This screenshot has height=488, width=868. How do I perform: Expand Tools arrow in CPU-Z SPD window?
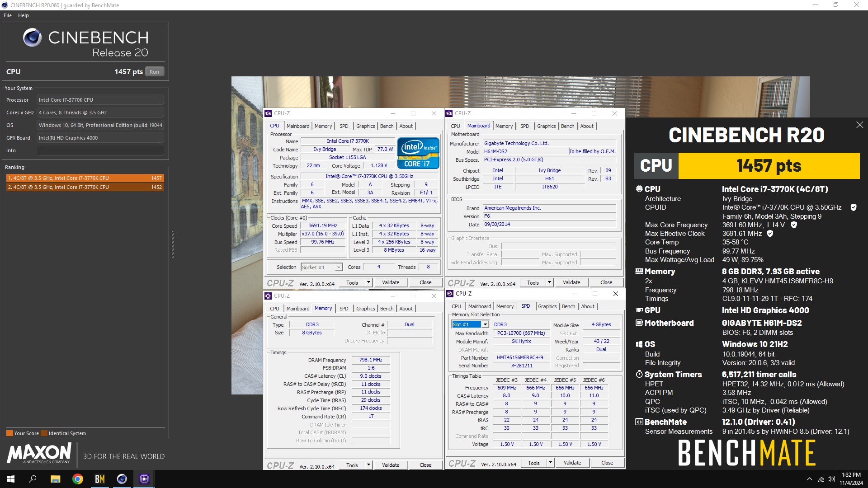pos(550,463)
